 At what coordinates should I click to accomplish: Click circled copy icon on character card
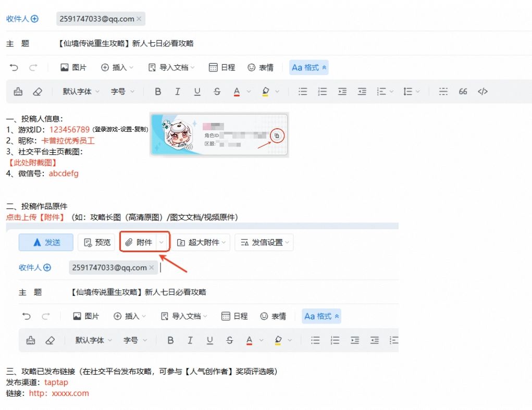click(x=277, y=136)
